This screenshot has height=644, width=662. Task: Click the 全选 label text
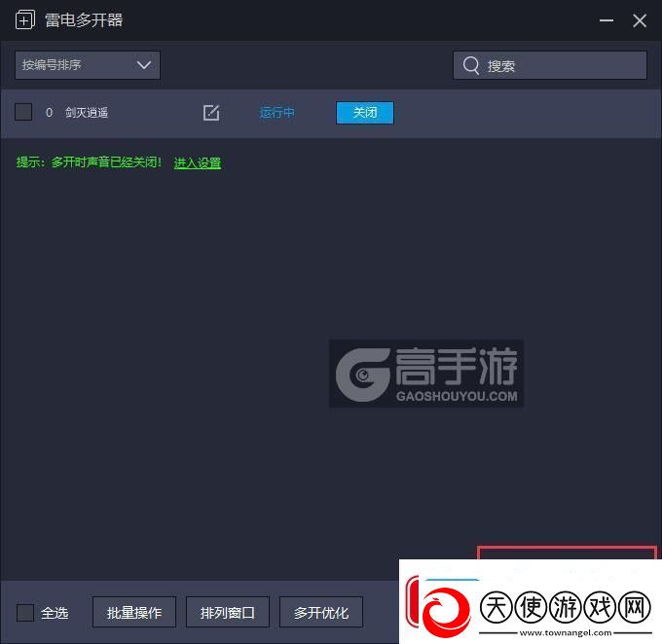tap(55, 613)
